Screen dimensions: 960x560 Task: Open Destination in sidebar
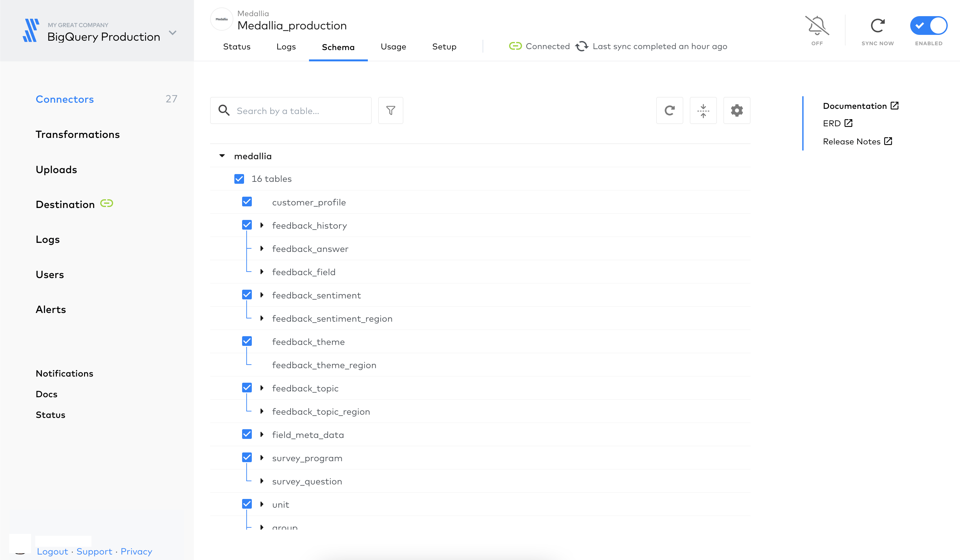(65, 204)
